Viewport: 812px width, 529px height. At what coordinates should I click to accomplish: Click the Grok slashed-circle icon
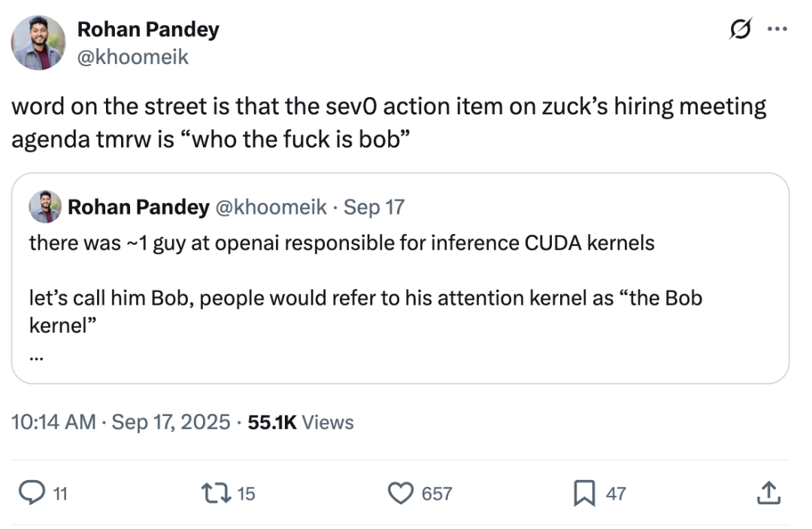(739, 29)
